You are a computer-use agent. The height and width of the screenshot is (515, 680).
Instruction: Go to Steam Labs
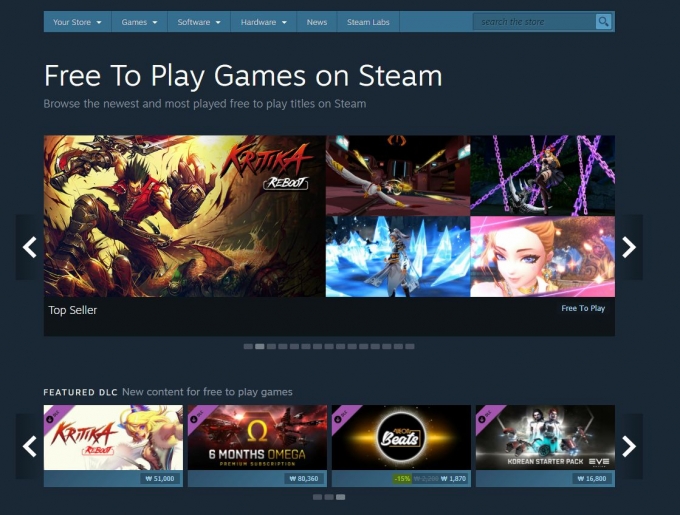(x=368, y=22)
